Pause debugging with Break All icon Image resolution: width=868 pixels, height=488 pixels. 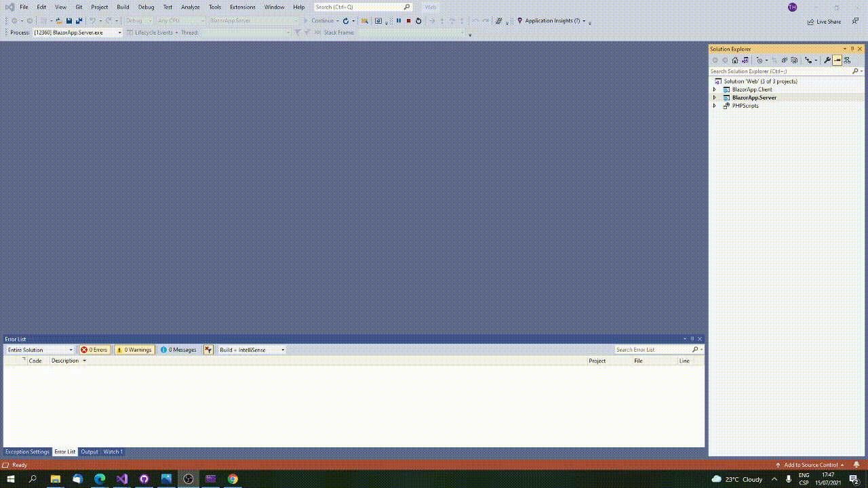tap(399, 20)
